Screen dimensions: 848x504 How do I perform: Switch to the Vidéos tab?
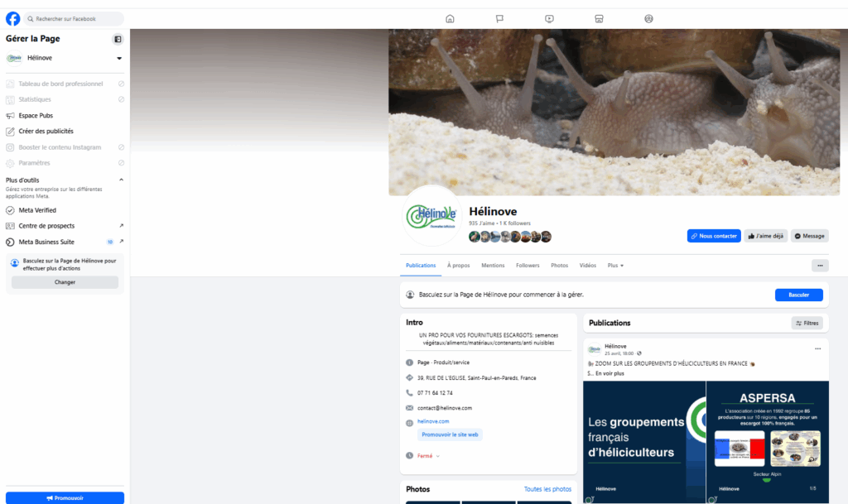588,265
